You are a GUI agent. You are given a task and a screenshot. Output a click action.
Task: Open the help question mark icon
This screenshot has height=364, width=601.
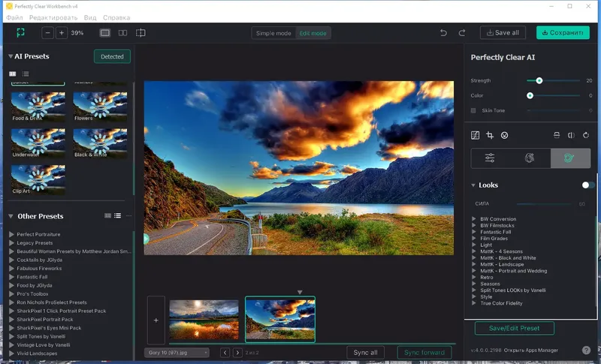(x=586, y=350)
